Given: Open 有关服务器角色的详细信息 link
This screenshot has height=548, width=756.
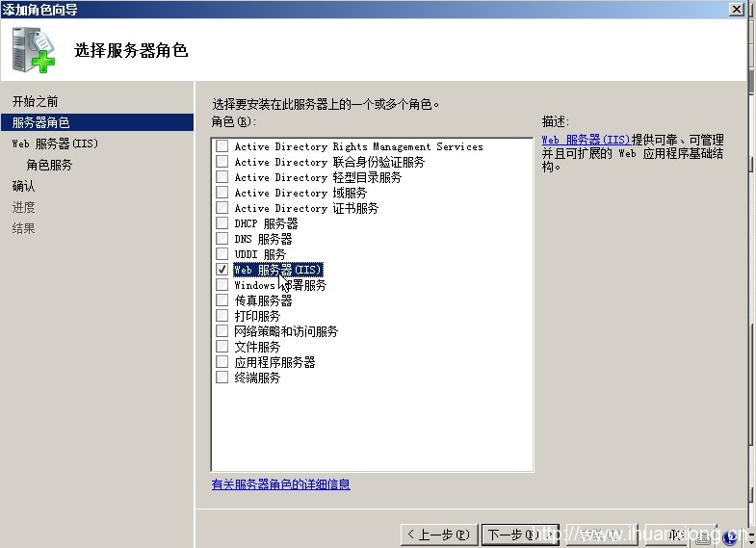Looking at the screenshot, I should [280, 483].
